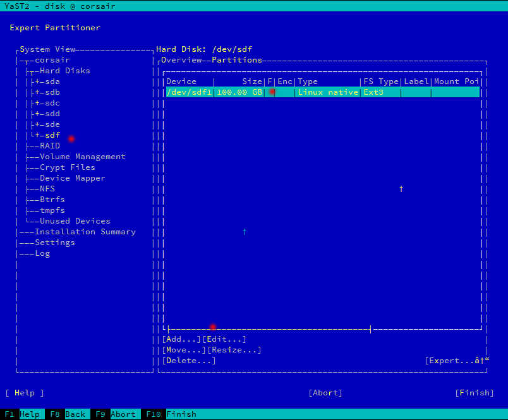Expand the sde disk node

(x=37, y=124)
